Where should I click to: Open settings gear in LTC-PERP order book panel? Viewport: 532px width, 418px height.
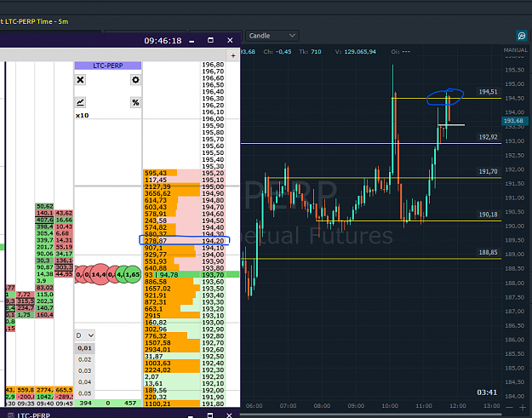pos(135,80)
